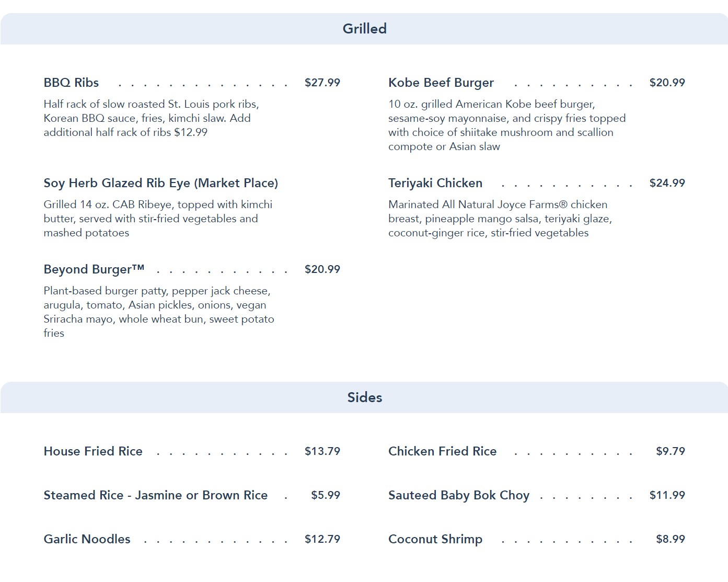Click the Coconut Shrimp side item
Image resolution: width=728 pixels, height=582 pixels.
[x=435, y=539]
